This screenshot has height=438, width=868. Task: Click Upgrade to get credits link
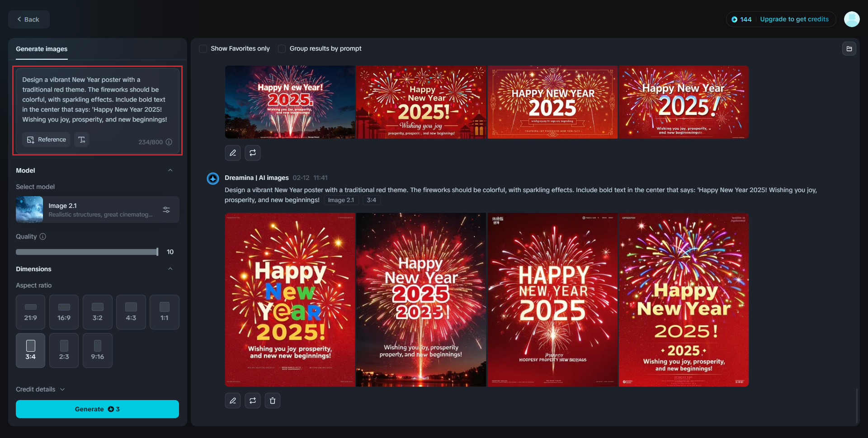(x=794, y=19)
